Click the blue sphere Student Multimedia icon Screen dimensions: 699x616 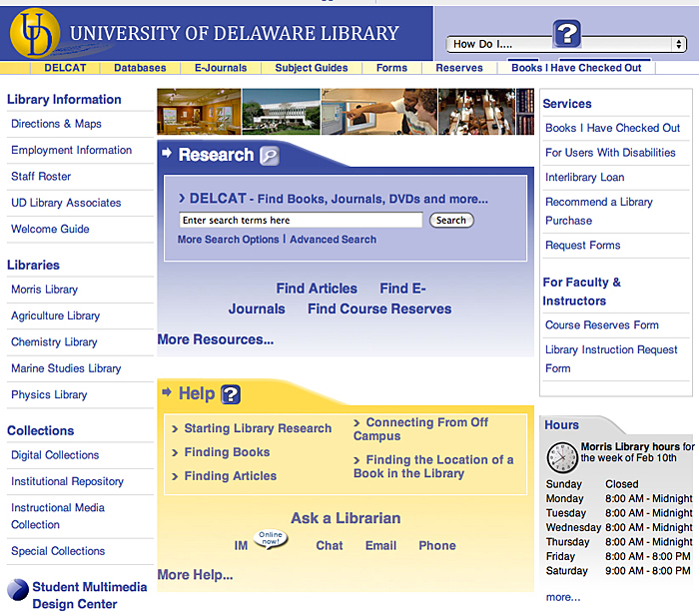pos(18,589)
